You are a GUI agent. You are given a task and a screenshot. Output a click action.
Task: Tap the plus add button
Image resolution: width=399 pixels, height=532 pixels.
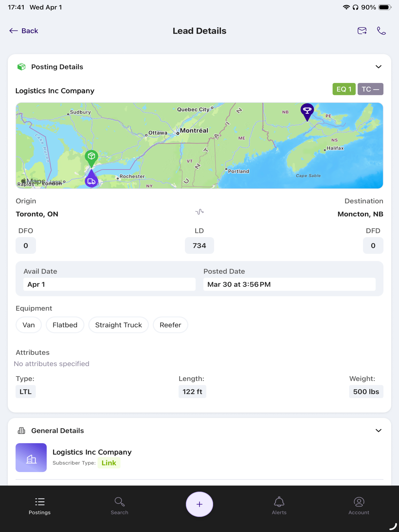point(199,504)
